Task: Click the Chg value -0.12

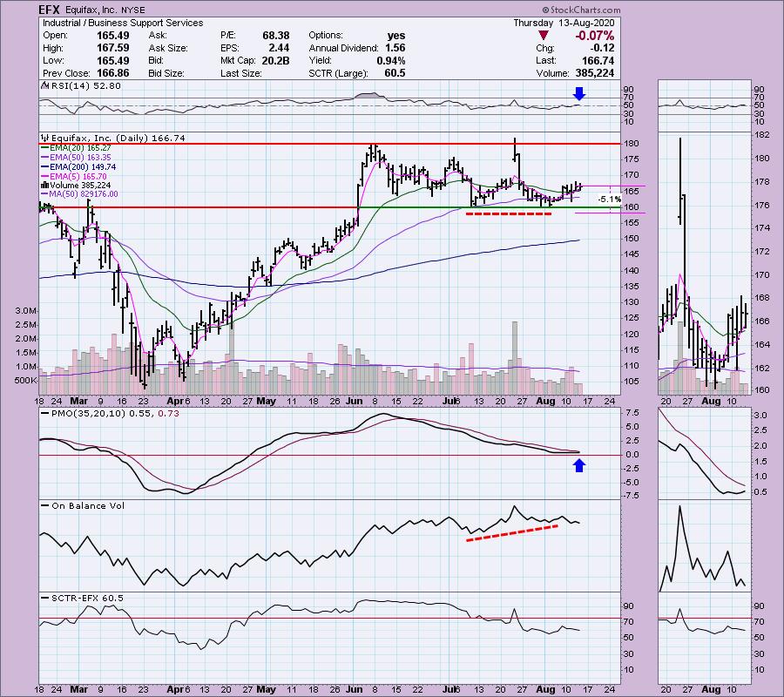Action: 602,48
